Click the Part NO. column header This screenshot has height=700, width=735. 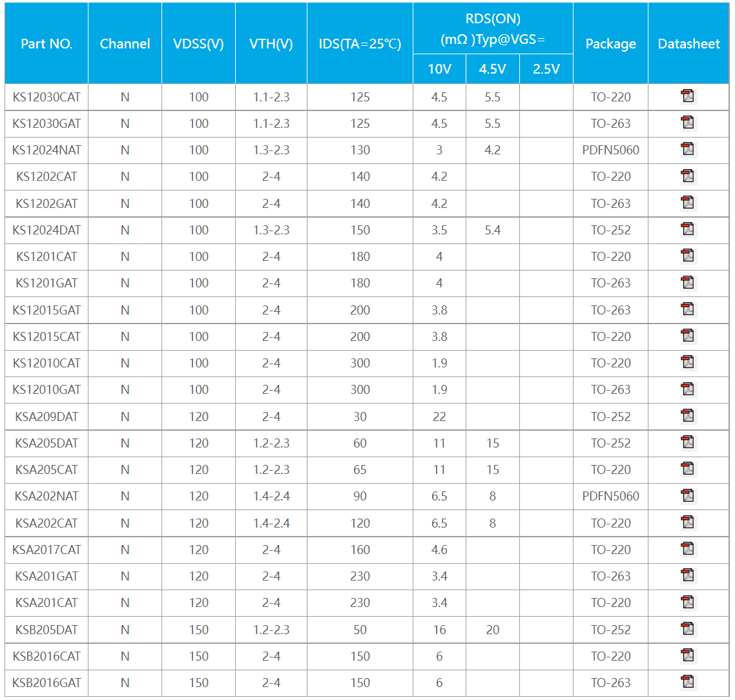[47, 44]
